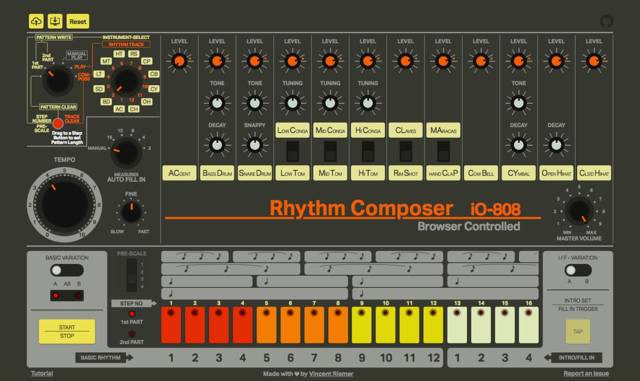Open the Vincent Riemer link
640x381 pixels.
[x=331, y=374]
